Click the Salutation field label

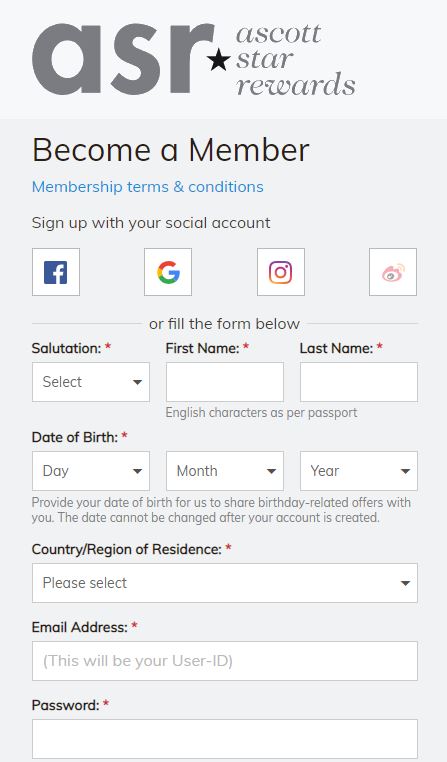[x=67, y=348]
